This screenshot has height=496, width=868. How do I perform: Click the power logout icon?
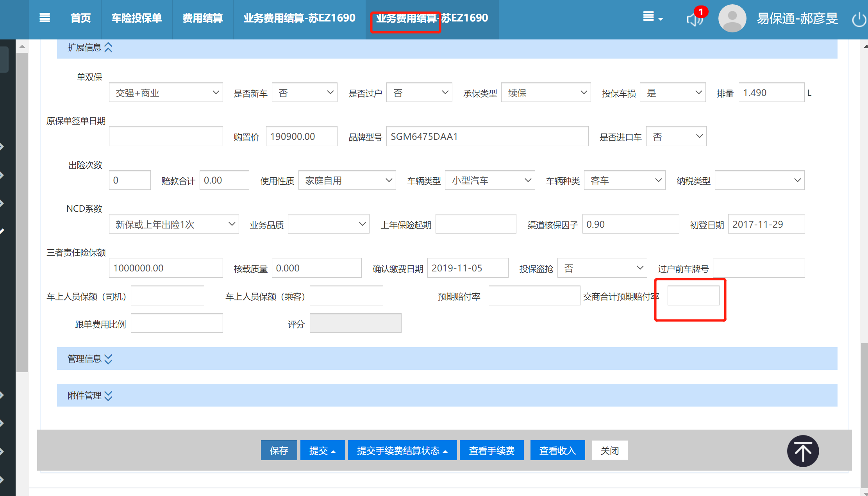(x=859, y=20)
